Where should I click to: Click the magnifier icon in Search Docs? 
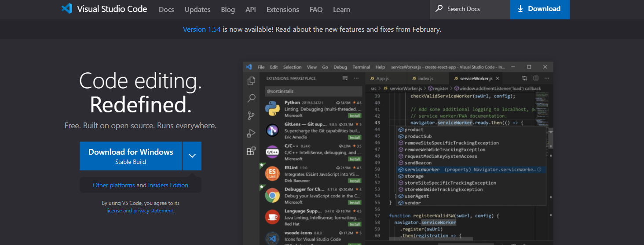[439, 9]
